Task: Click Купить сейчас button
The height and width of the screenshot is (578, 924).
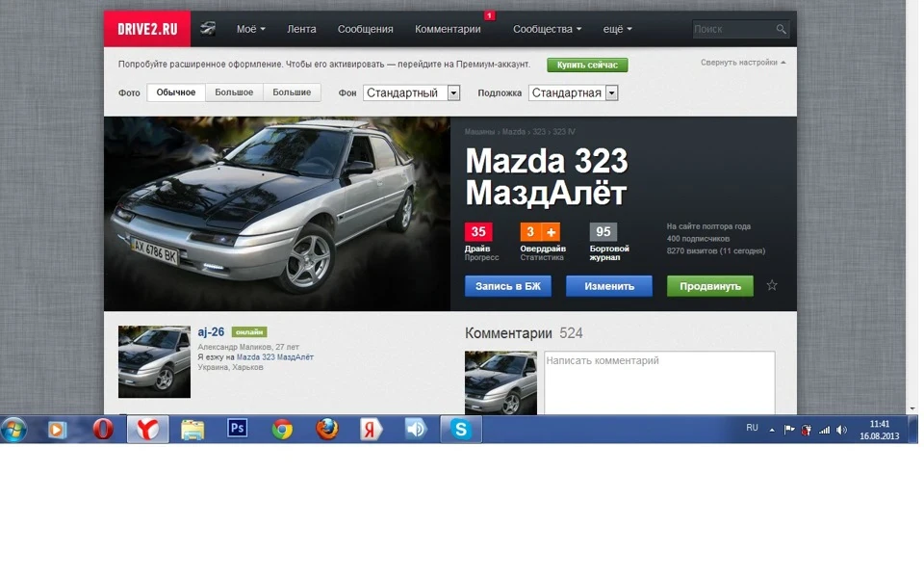Action: 587,65
